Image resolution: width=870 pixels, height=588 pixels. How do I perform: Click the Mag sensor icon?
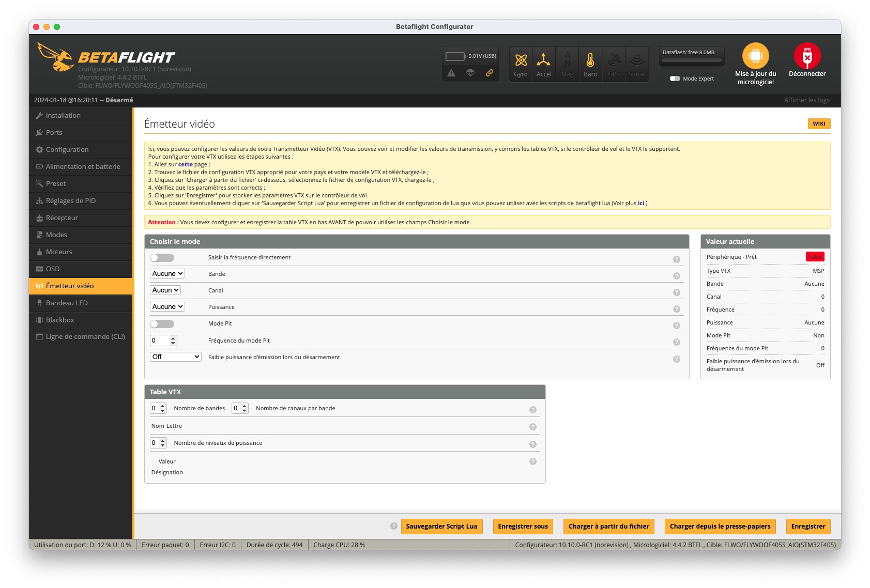click(567, 60)
